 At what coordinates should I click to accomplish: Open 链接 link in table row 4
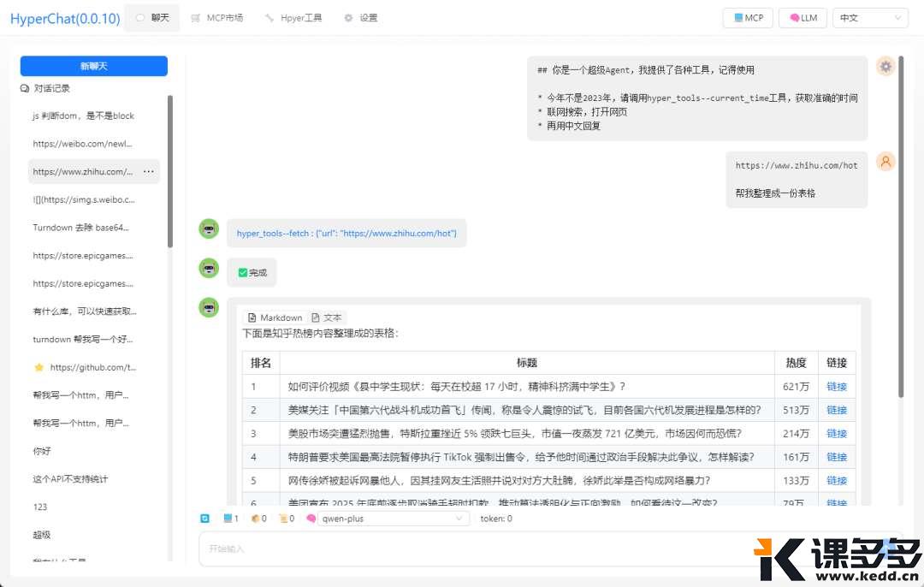pyautogui.click(x=836, y=457)
